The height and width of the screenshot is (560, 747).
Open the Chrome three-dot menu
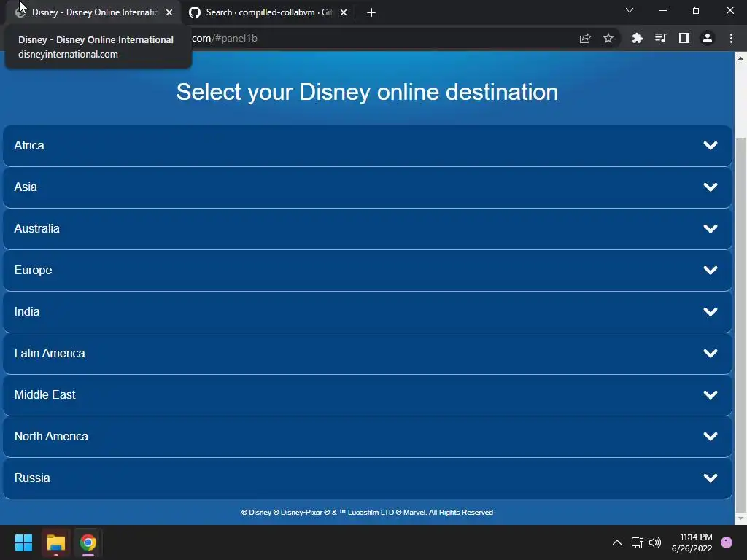(x=731, y=38)
